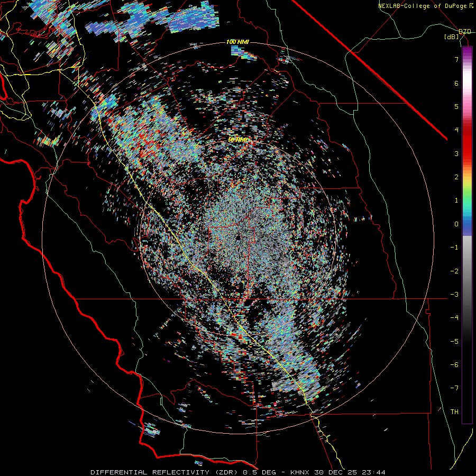Click the radar site marker at center

tap(239, 237)
